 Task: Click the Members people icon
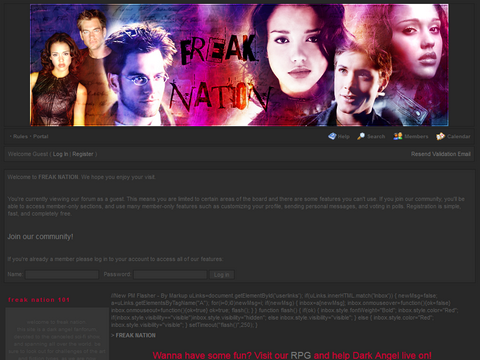pyautogui.click(x=398, y=136)
